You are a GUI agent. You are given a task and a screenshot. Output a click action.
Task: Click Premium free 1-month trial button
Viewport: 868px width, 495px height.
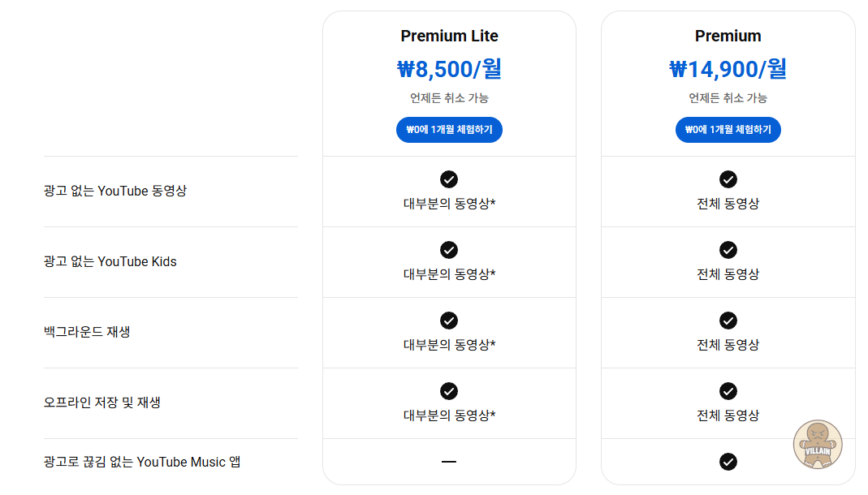pos(728,130)
